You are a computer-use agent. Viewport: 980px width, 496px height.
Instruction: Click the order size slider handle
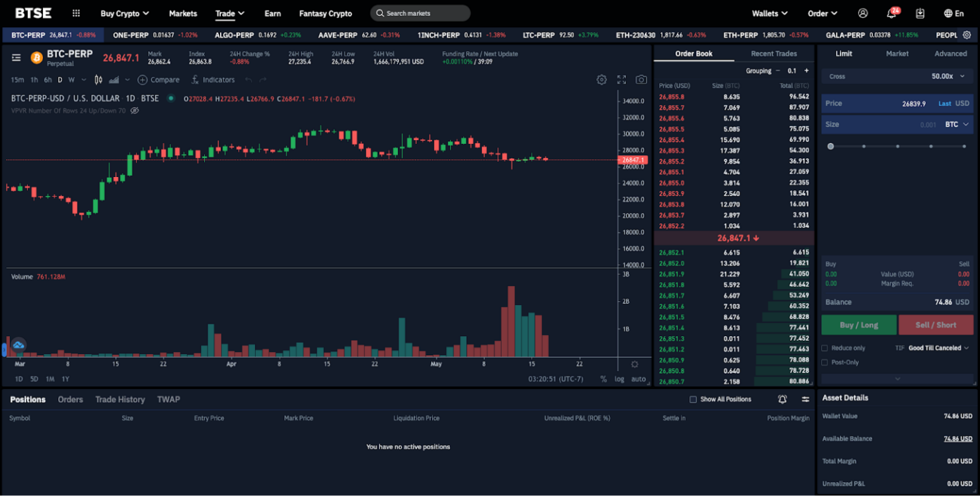(831, 147)
